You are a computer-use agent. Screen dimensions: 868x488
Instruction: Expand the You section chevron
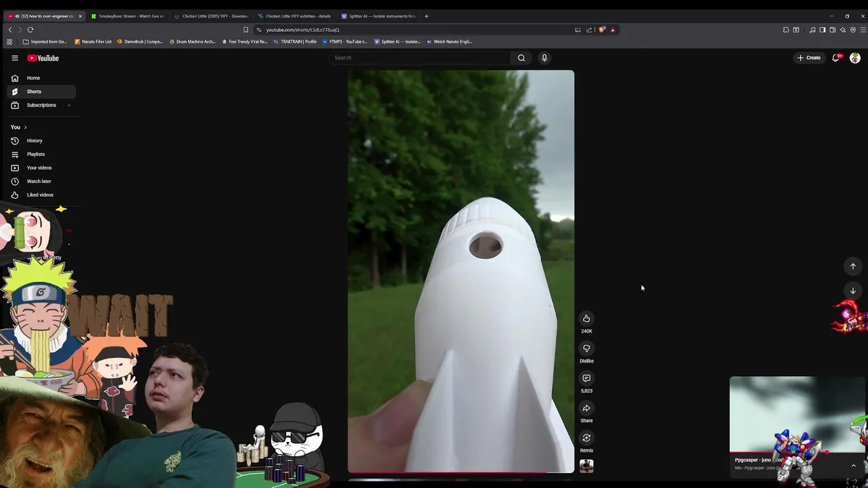coord(25,127)
